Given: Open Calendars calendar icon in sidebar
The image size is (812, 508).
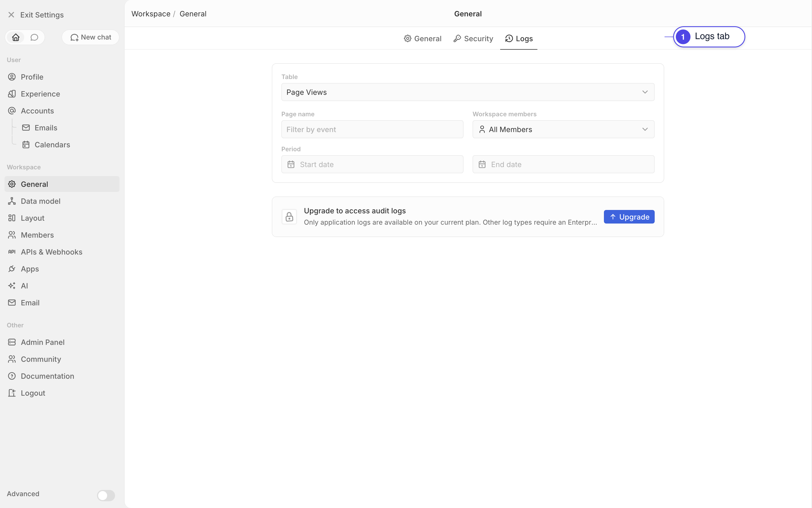Looking at the screenshot, I should pos(26,145).
